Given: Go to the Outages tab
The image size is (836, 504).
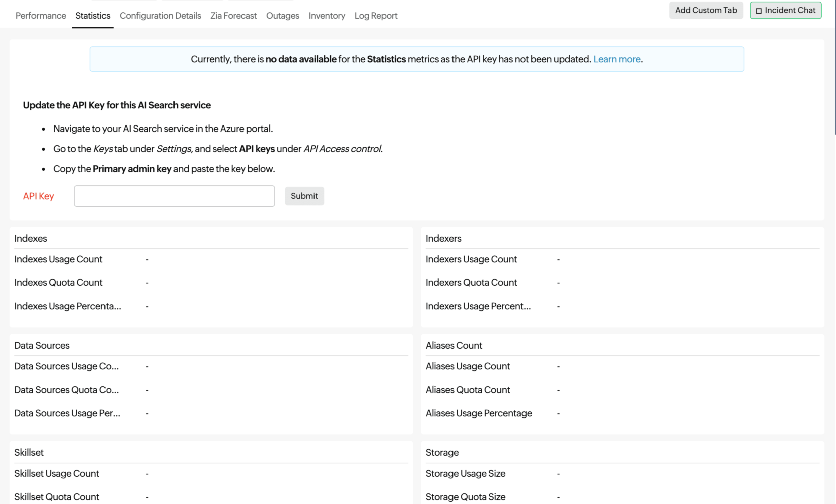Looking at the screenshot, I should point(283,16).
